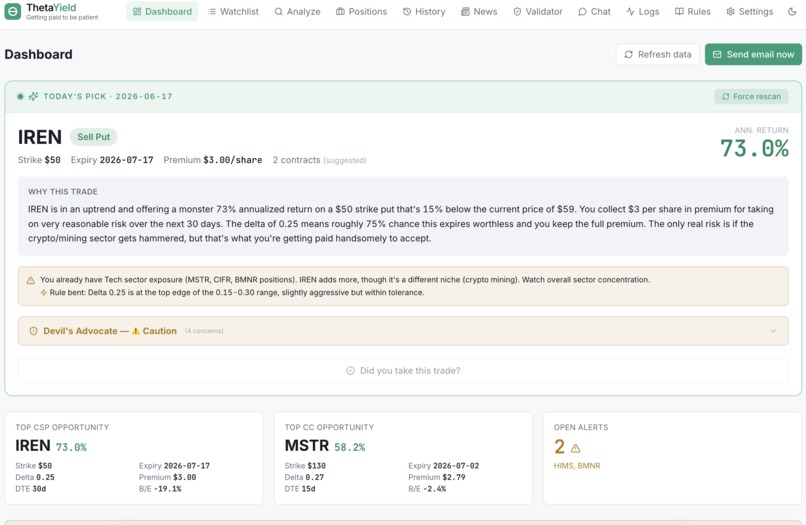806x525 pixels.
Task: View the Logs tab
Action: click(x=643, y=11)
